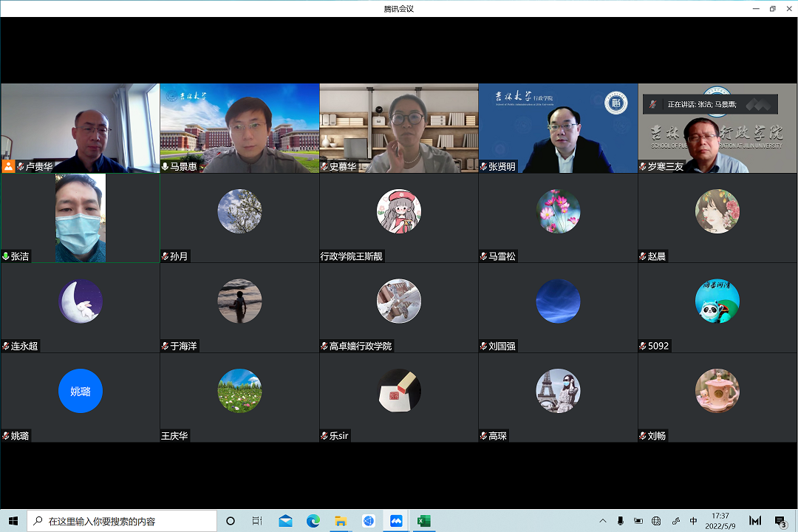Toggle muted microphone in the speaking indicator bar
Viewport: 798px width, 532px height.
[x=652, y=104]
